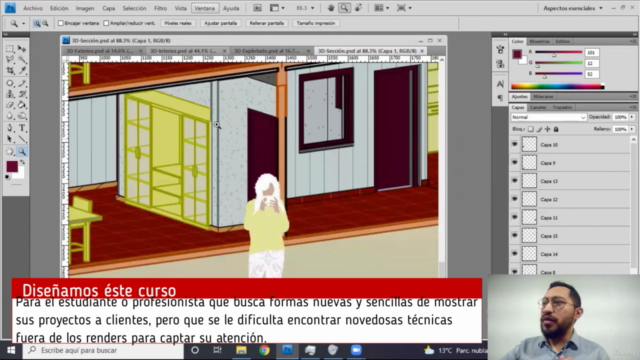The height and width of the screenshot is (360, 640).
Task: Select the Clone Stamp tool
Action: pyautogui.click(x=10, y=94)
